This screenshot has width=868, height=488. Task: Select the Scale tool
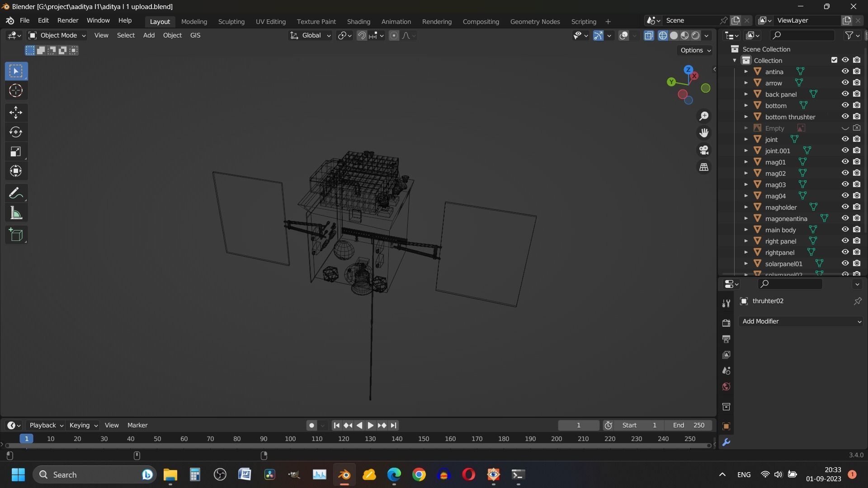[x=16, y=152]
